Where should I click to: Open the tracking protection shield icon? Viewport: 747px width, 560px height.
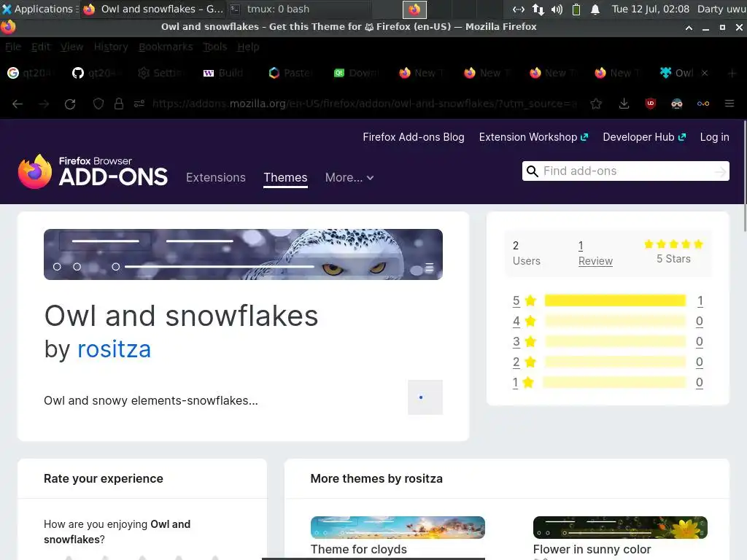(98, 104)
